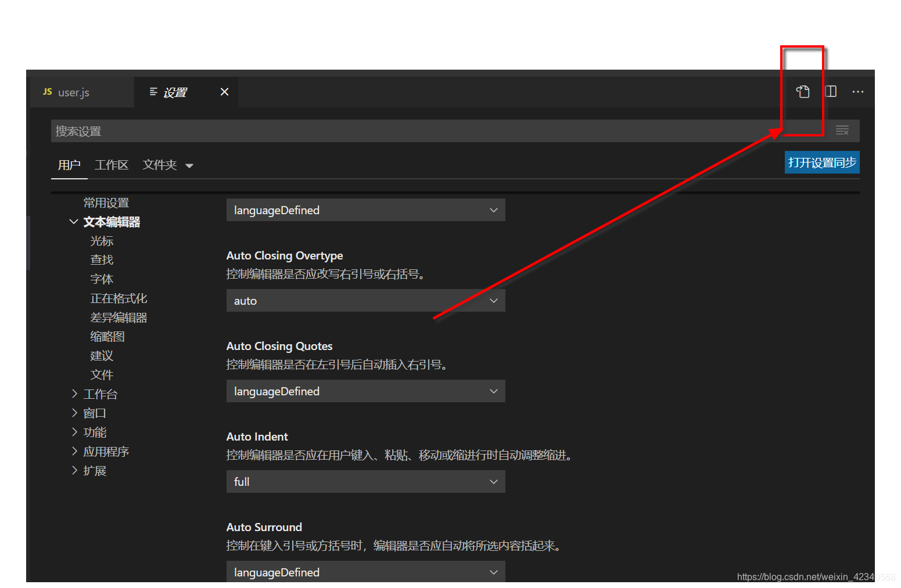Select the 设置 editor tab

pos(186,92)
